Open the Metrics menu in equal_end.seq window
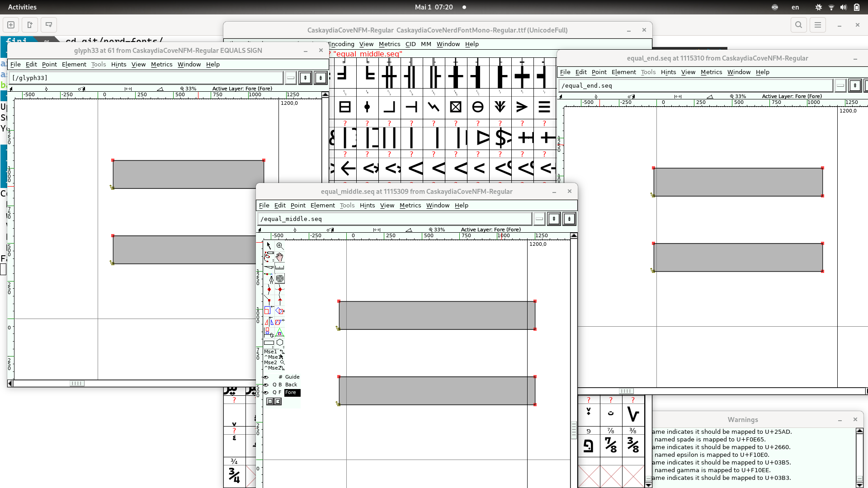This screenshot has height=488, width=868. (x=711, y=72)
